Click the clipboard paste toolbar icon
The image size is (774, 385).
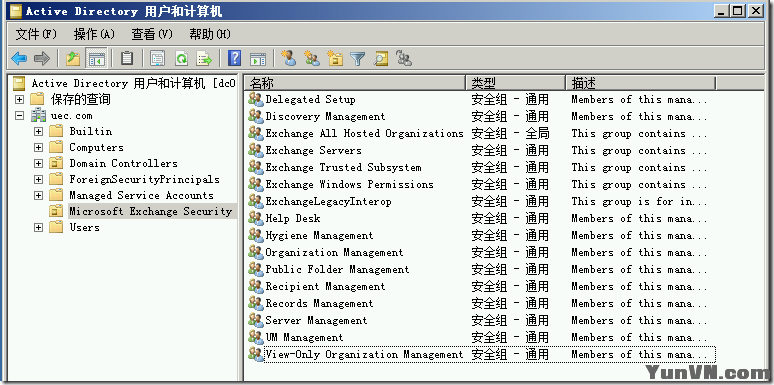(127, 59)
